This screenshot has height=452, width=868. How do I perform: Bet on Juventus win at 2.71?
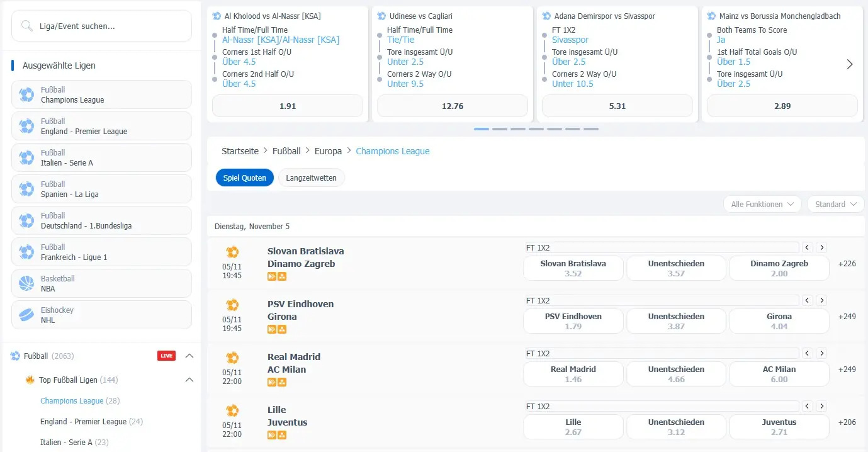tap(779, 427)
